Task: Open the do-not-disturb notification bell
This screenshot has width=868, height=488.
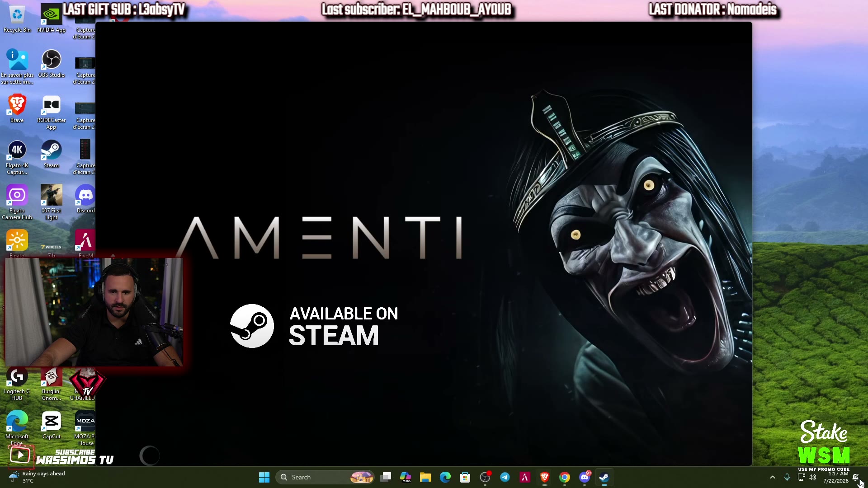Action: click(856, 477)
